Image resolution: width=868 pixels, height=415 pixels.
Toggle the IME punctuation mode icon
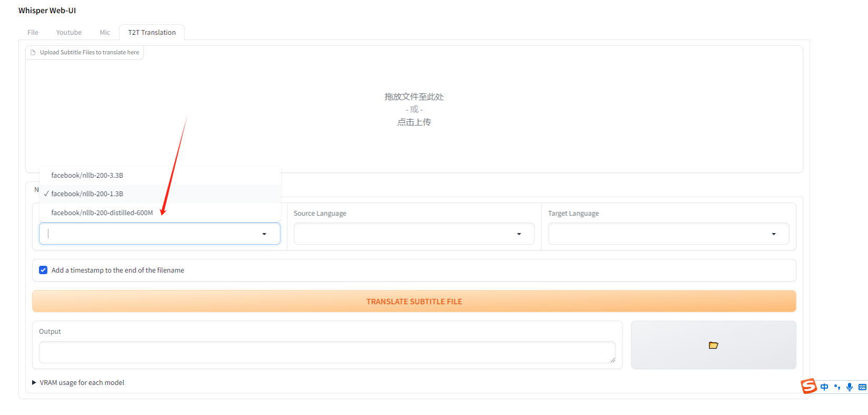click(837, 387)
